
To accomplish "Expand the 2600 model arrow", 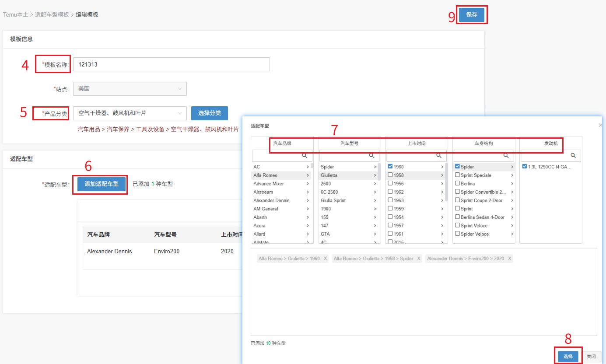I will tap(375, 184).
